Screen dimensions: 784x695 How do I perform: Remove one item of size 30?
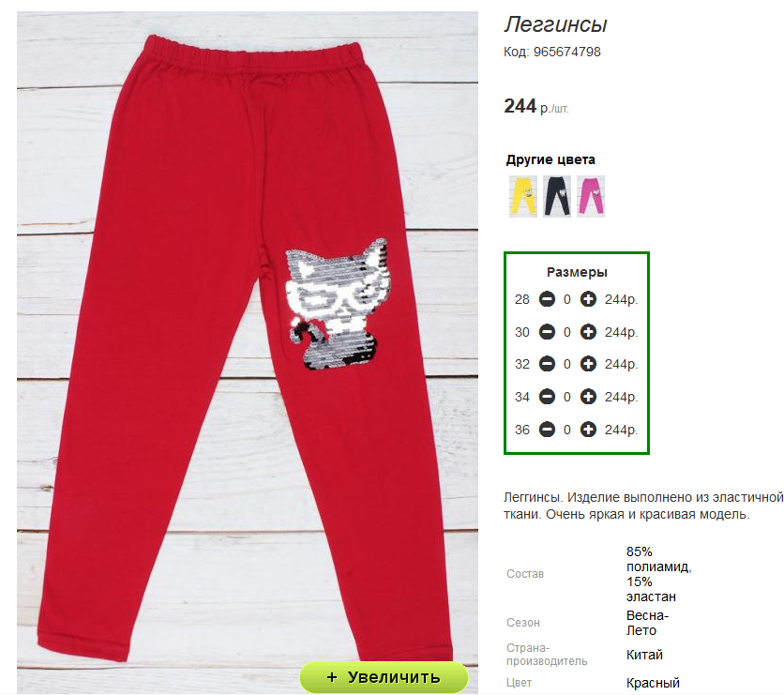point(547,332)
